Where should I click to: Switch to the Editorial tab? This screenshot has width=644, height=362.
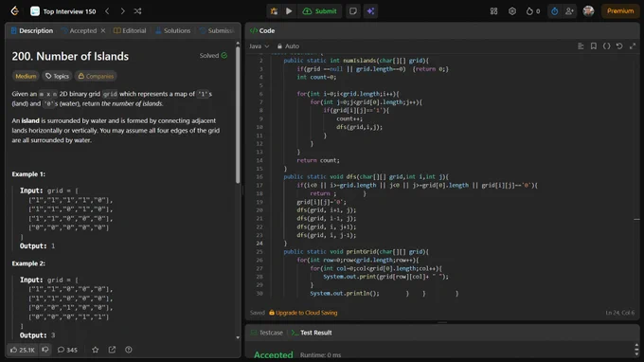click(x=130, y=30)
